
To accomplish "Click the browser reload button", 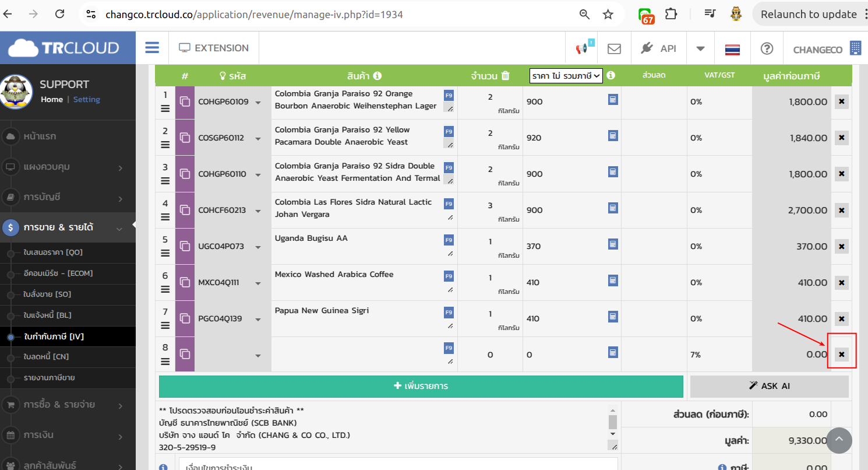I will point(59,14).
